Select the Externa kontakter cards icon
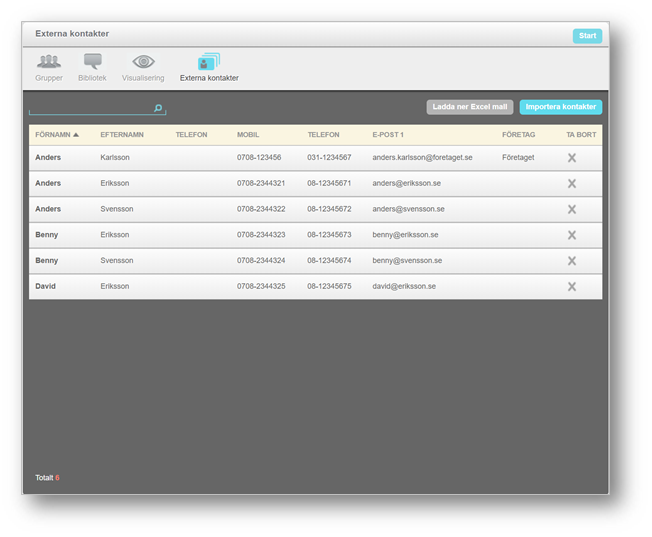 [209, 61]
